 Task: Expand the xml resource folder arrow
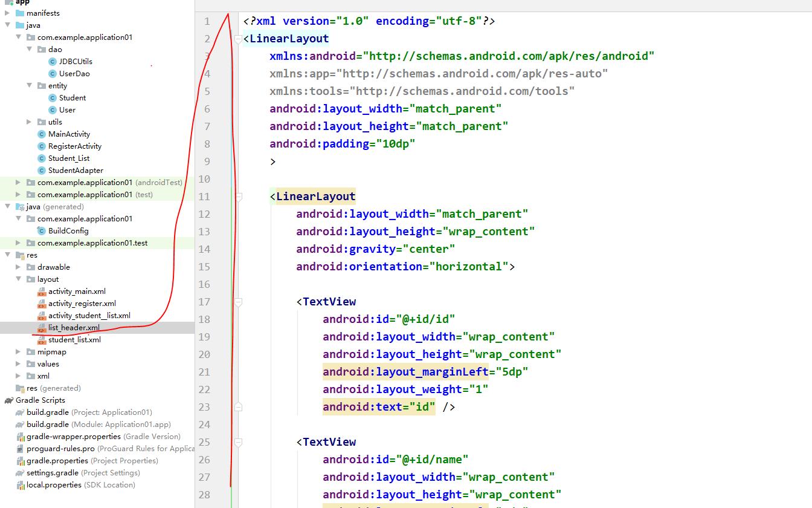[18, 376]
